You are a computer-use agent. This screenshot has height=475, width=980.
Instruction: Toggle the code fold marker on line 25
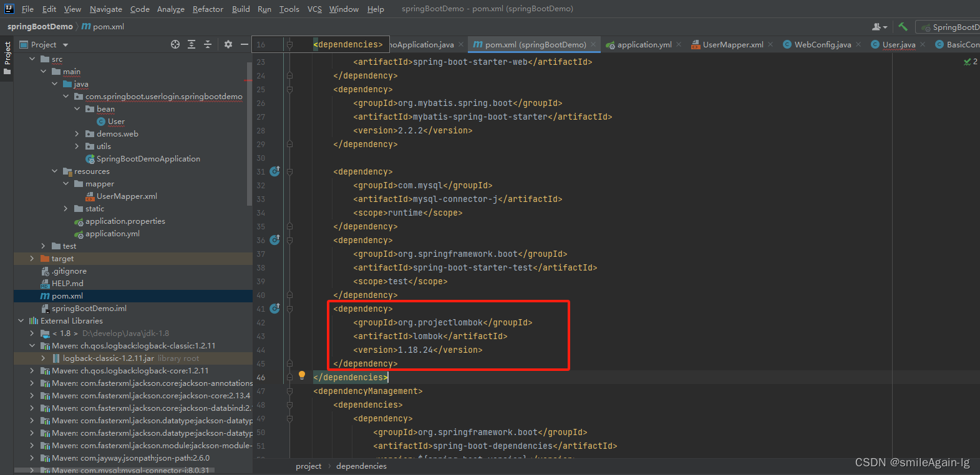click(289, 89)
